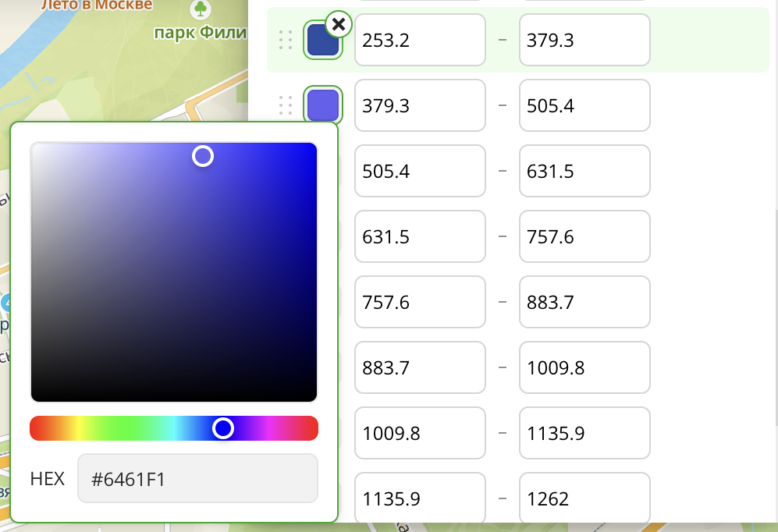Select the range end field showing 505.4
Viewport: 778px width, 532px height.
[x=584, y=105]
